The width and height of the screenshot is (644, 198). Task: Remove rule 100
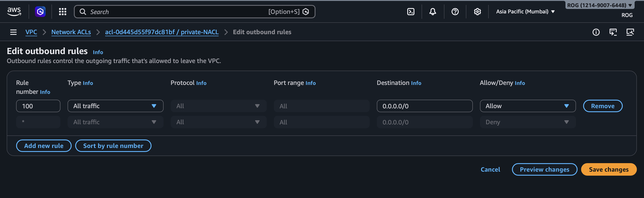(603, 106)
